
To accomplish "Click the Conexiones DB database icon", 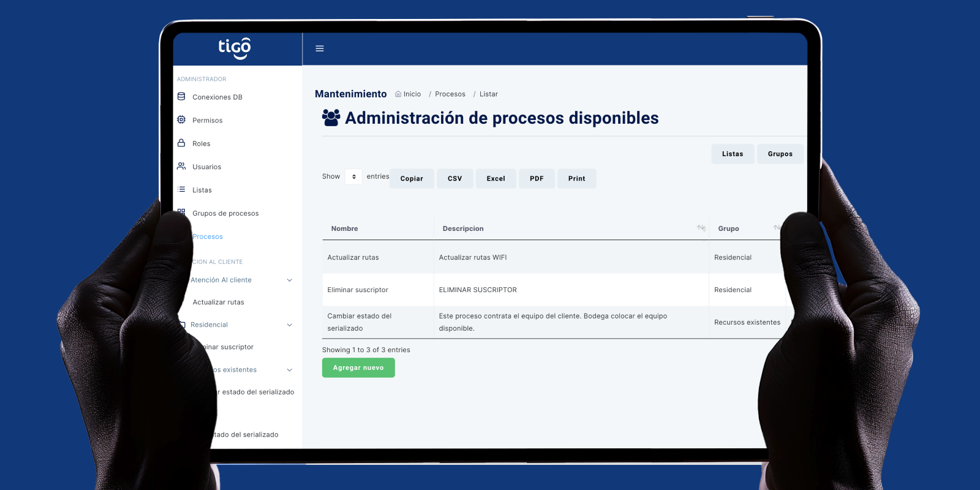I will (x=181, y=97).
